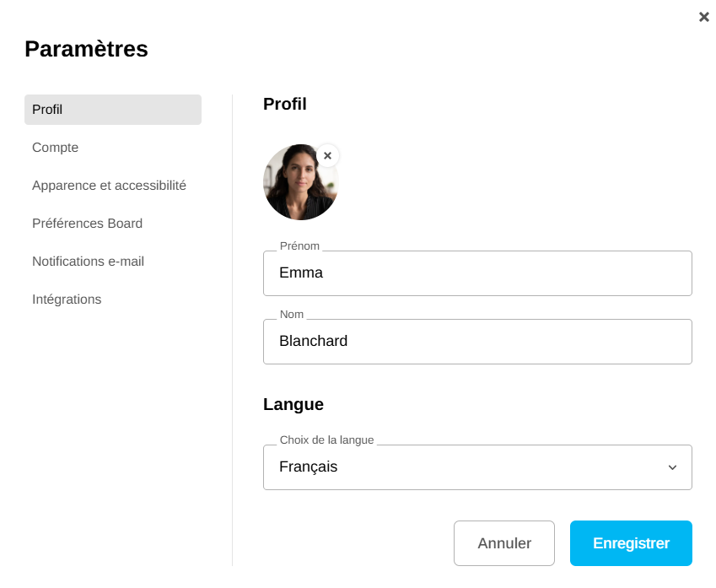Select the Profil settings tab

tap(113, 110)
